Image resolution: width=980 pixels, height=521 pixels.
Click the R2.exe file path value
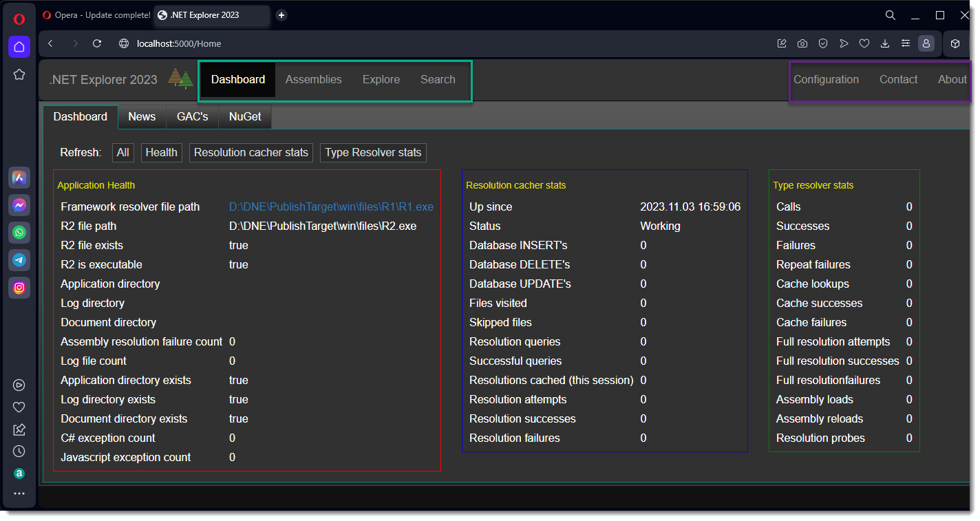pos(323,226)
